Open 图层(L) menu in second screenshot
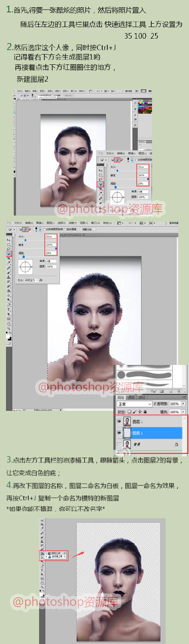The width and height of the screenshot is (189, 644). (x=51, y=222)
